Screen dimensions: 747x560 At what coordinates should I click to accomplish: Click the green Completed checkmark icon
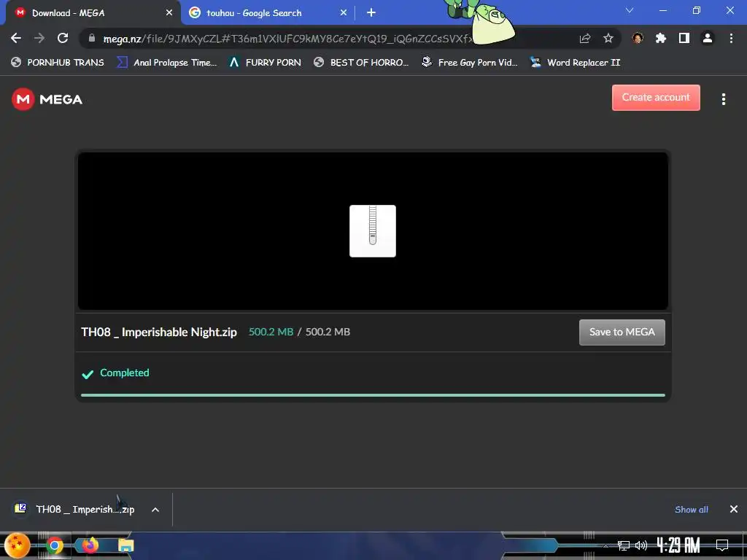point(88,374)
